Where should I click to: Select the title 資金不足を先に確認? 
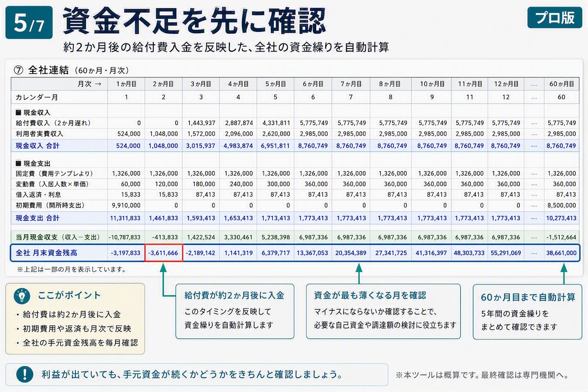coord(194,21)
